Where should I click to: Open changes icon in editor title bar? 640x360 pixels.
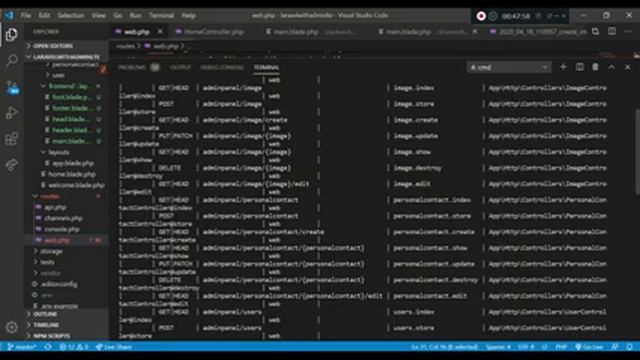pyautogui.click(x=596, y=31)
